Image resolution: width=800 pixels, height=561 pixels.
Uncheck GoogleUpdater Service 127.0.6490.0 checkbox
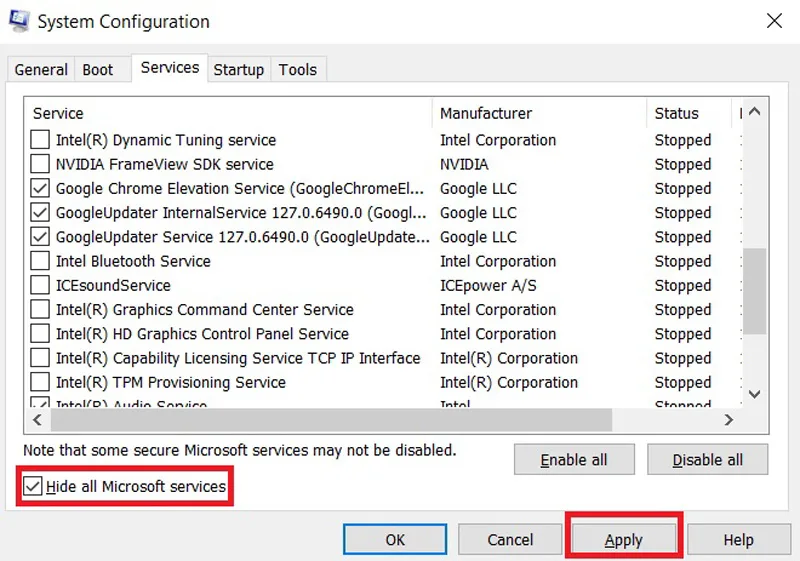(x=40, y=237)
